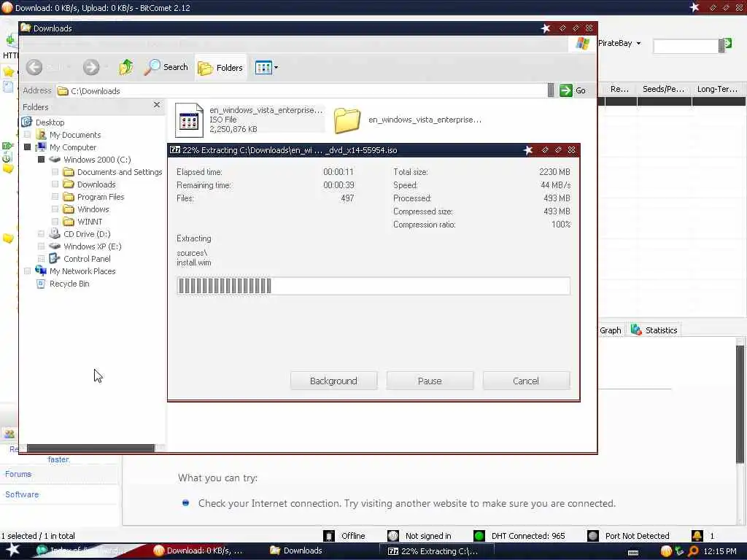Expand the WINNT folder node
Viewport: 747px width, 560px height.
point(55,222)
